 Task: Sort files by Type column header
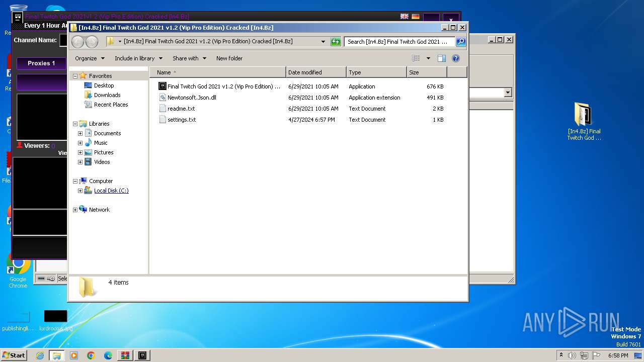pyautogui.click(x=376, y=72)
